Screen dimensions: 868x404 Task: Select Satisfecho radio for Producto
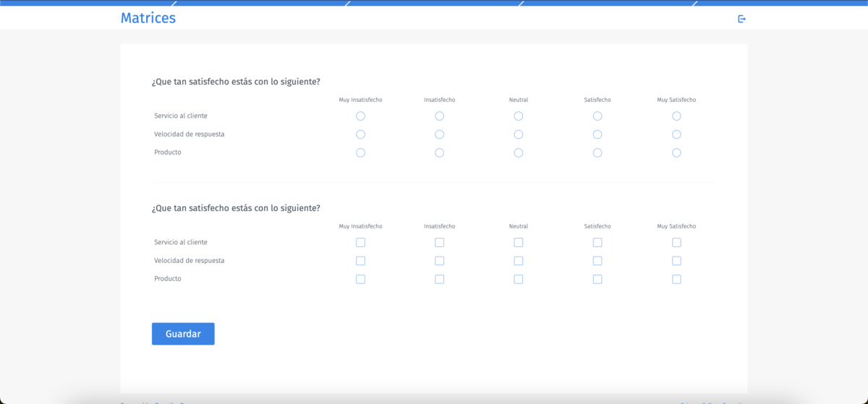point(597,152)
